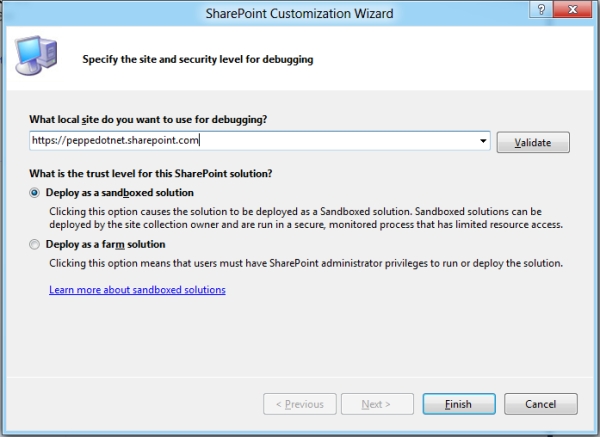Viewport: 600px width, 437px height.
Task: Click the farm solution description text
Action: tap(306, 263)
